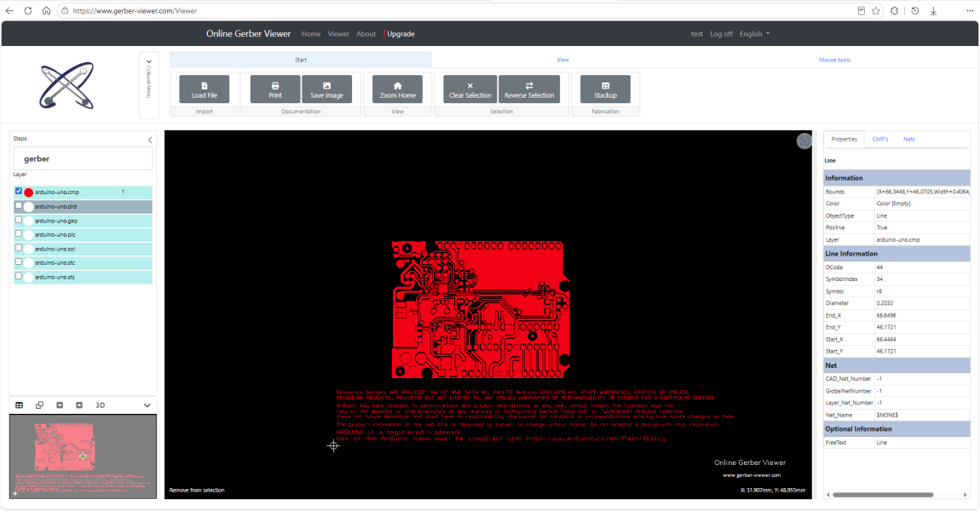Viewport: 980px width, 511px height.
Task: Open the Nets tab
Action: pyautogui.click(x=908, y=140)
